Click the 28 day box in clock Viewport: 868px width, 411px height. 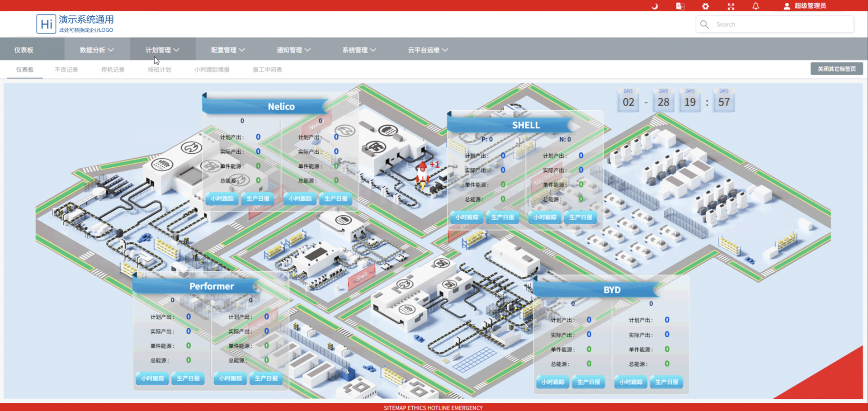663,102
